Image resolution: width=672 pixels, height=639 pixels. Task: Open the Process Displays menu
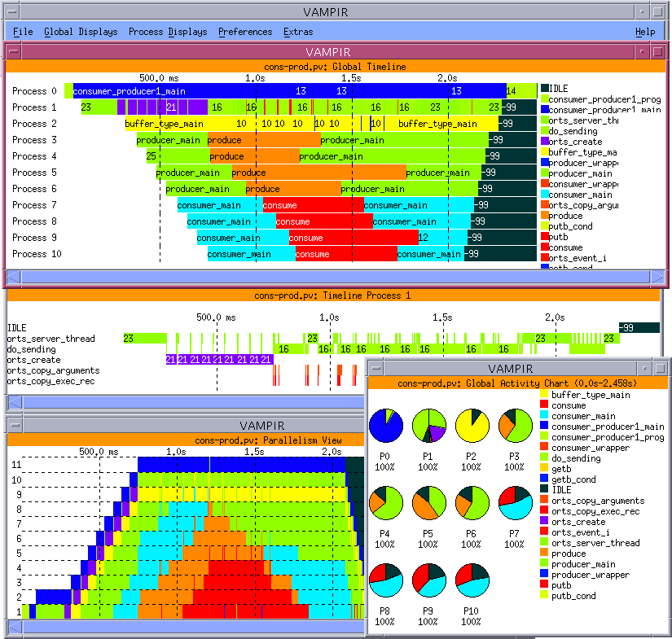tap(168, 32)
